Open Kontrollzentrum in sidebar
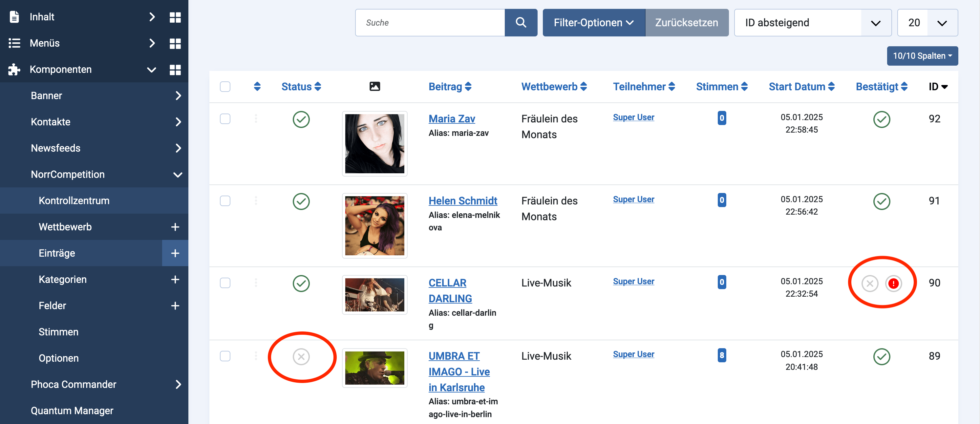This screenshot has height=424, width=980. tap(74, 201)
